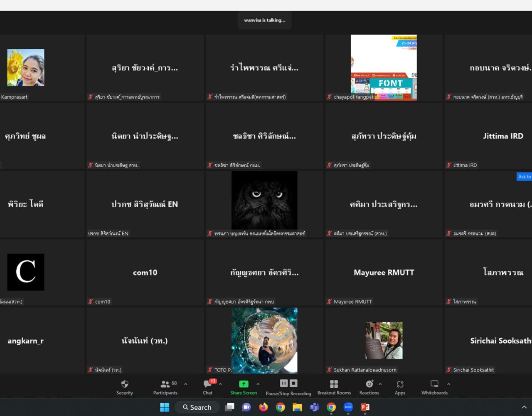Expand the Participants options caret
This screenshot has width=532, height=416.
click(185, 384)
